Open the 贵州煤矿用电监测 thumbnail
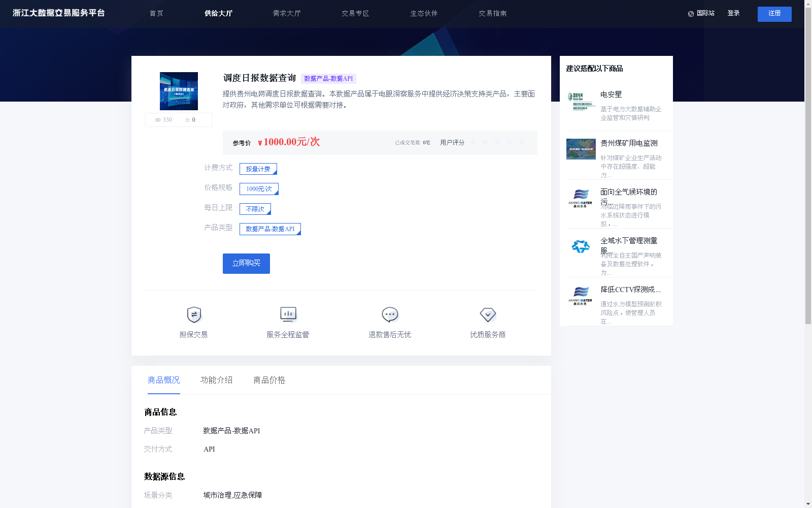812x508 pixels. point(581,149)
